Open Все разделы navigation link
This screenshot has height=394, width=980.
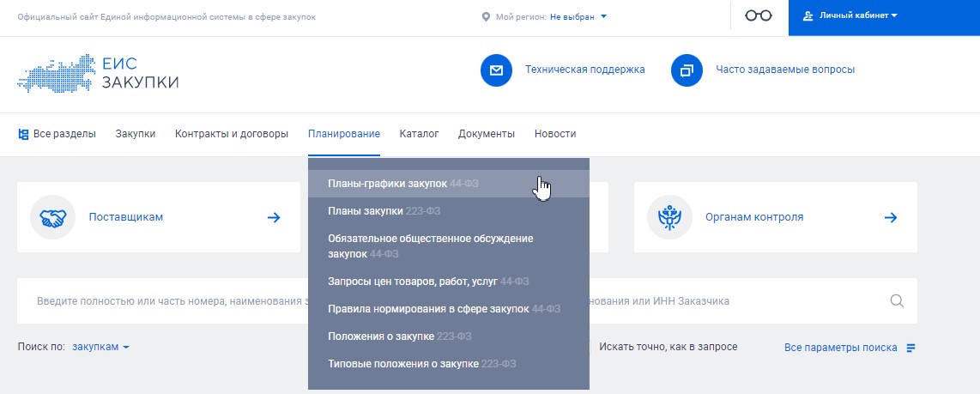(64, 134)
